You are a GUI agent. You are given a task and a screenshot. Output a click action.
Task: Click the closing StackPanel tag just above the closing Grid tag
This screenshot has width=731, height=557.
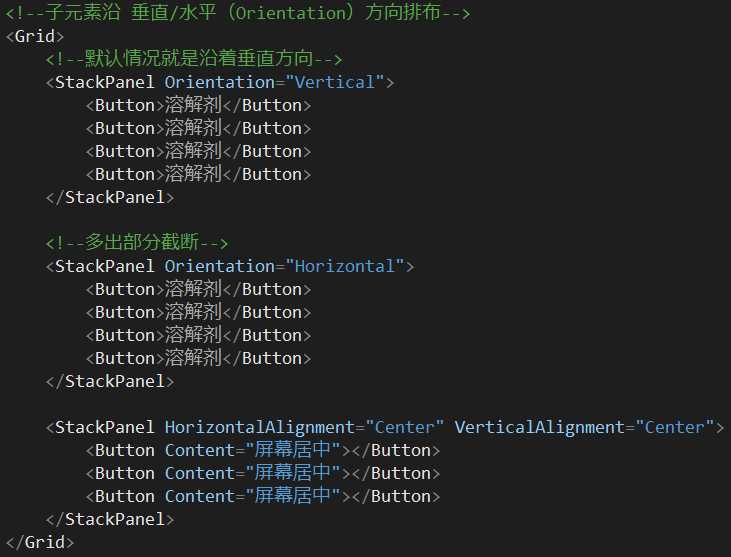tap(110, 520)
